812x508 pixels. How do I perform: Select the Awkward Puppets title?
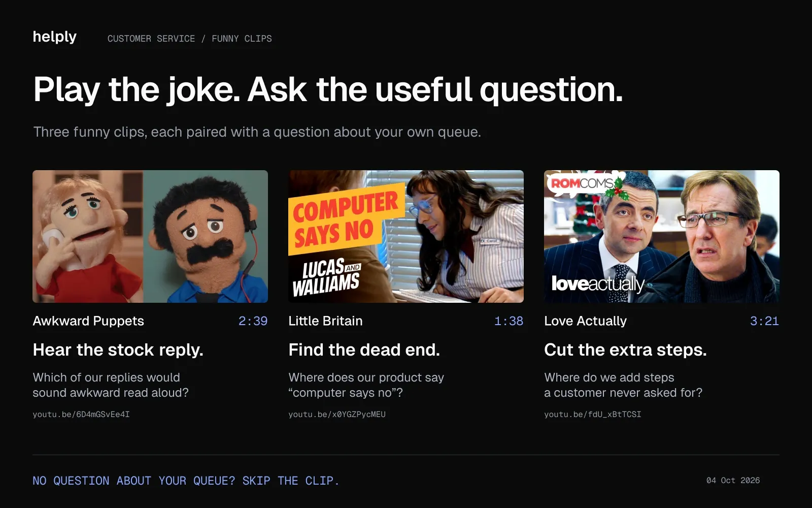[x=88, y=321]
